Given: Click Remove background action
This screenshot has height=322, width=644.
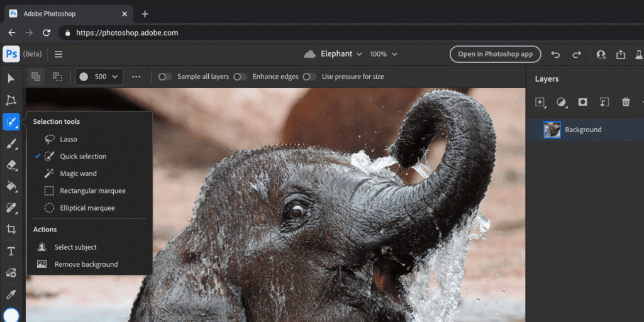Looking at the screenshot, I should [86, 264].
